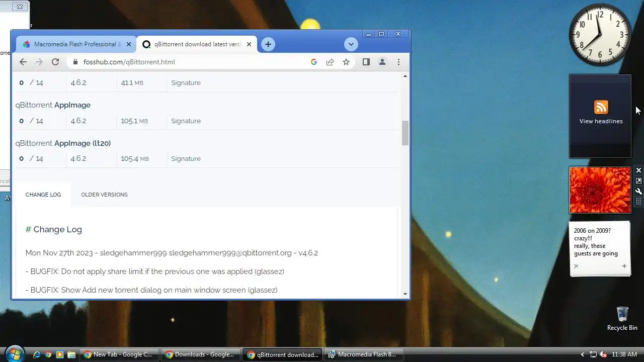Open Chrome profile avatar
Image resolution: width=644 pixels, height=362 pixels.
[x=382, y=62]
